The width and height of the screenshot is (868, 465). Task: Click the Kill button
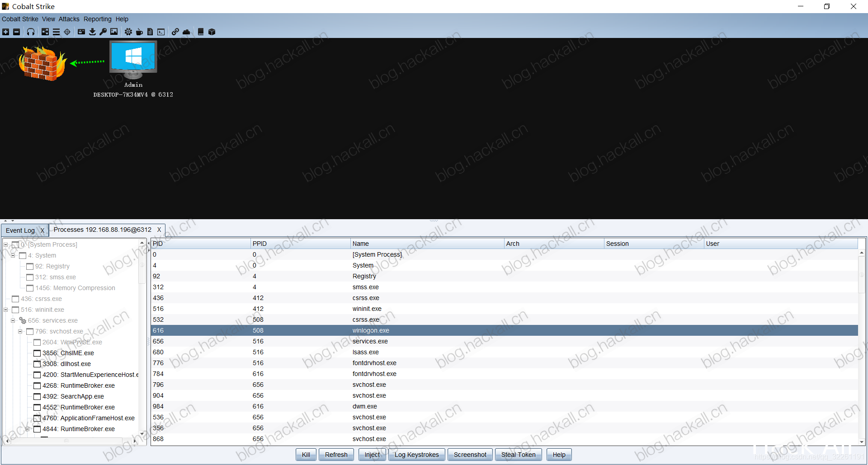306,455
